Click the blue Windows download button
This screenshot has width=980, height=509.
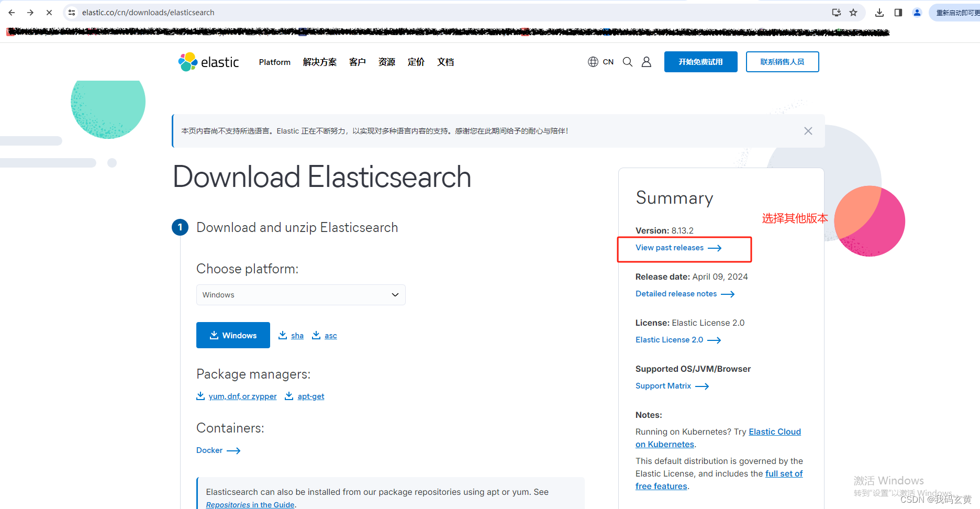click(x=233, y=335)
